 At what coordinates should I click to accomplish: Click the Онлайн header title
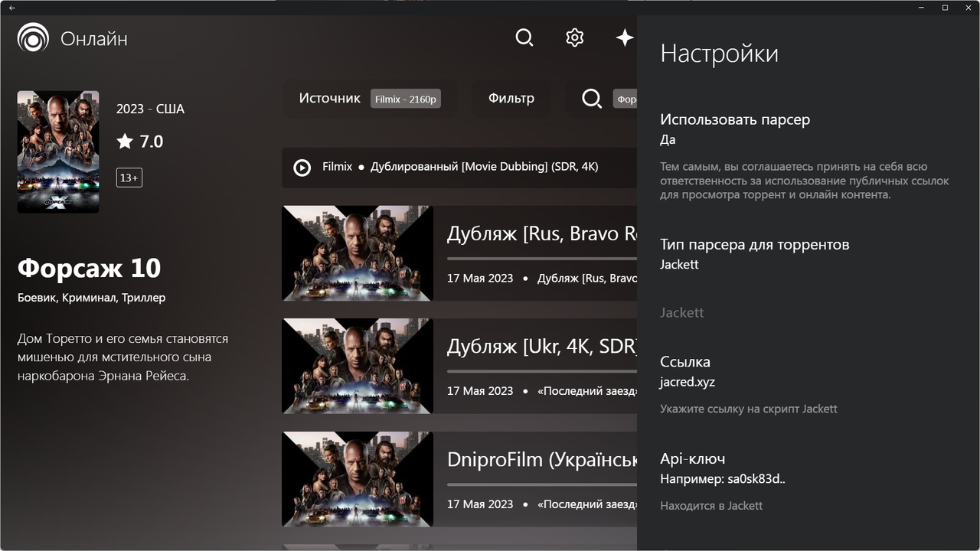click(x=94, y=38)
